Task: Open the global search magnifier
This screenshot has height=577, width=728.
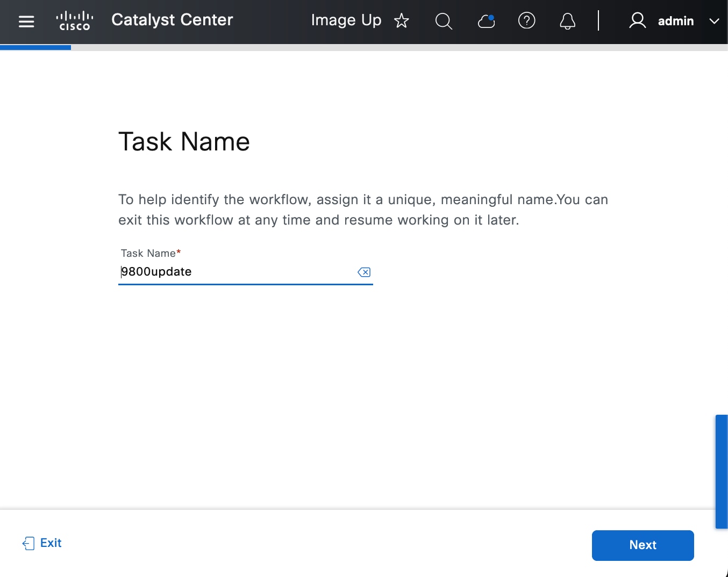Action: coord(444,21)
